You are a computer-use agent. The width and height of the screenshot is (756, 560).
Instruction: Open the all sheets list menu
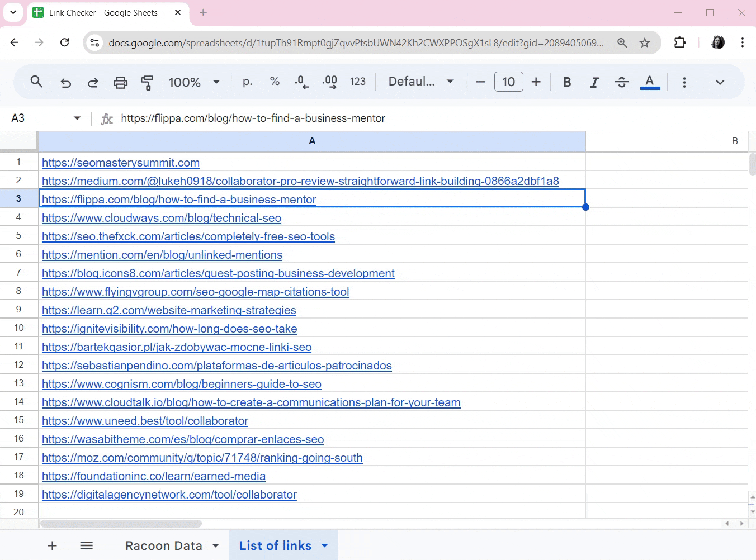pos(86,545)
